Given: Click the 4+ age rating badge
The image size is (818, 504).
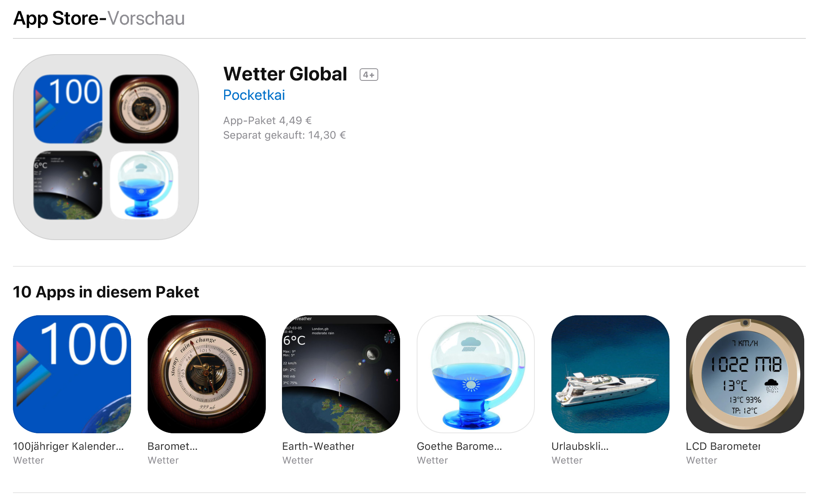Looking at the screenshot, I should [369, 75].
